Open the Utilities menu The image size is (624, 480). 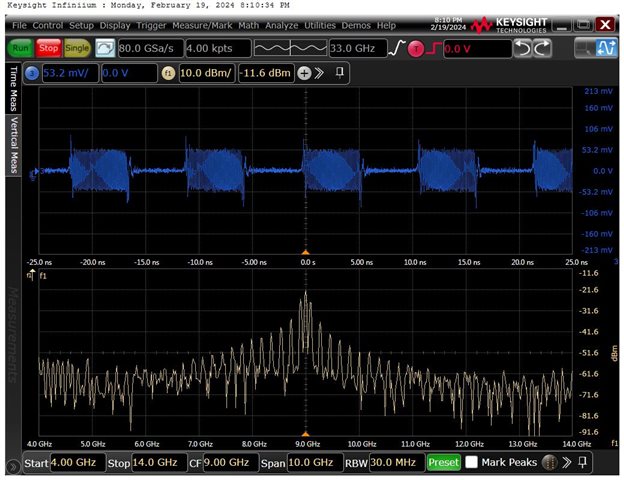click(320, 25)
